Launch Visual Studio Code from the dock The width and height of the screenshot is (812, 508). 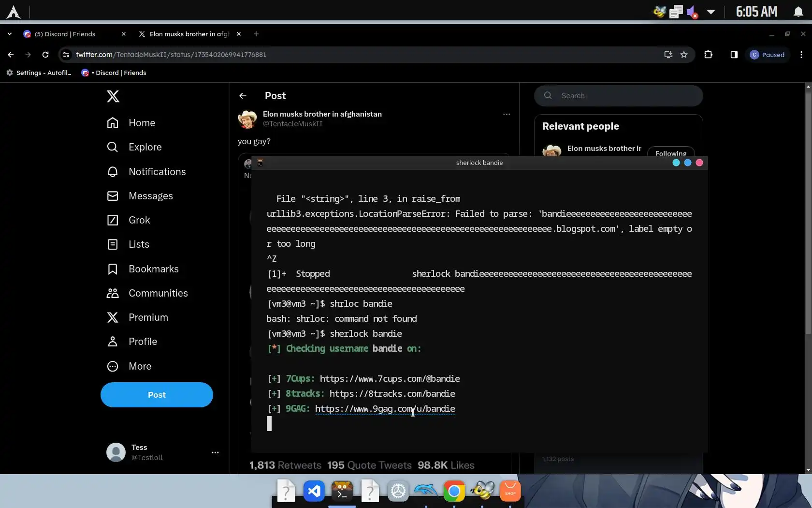tap(314, 492)
